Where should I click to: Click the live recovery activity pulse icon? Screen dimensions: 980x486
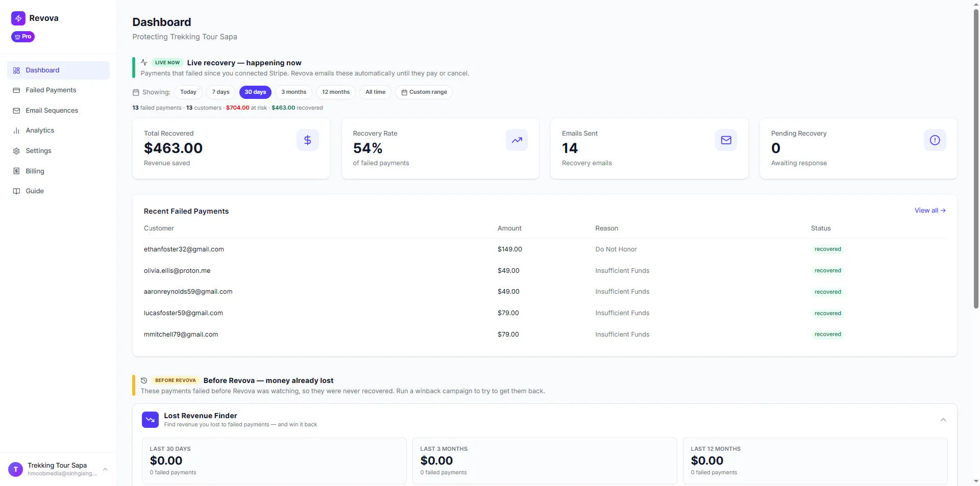144,63
